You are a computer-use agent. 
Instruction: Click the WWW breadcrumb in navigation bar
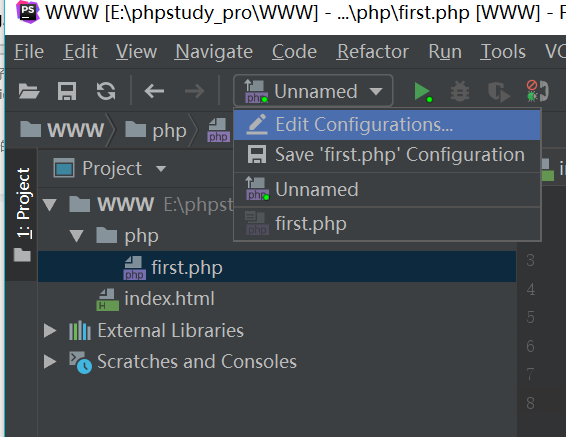[62, 130]
